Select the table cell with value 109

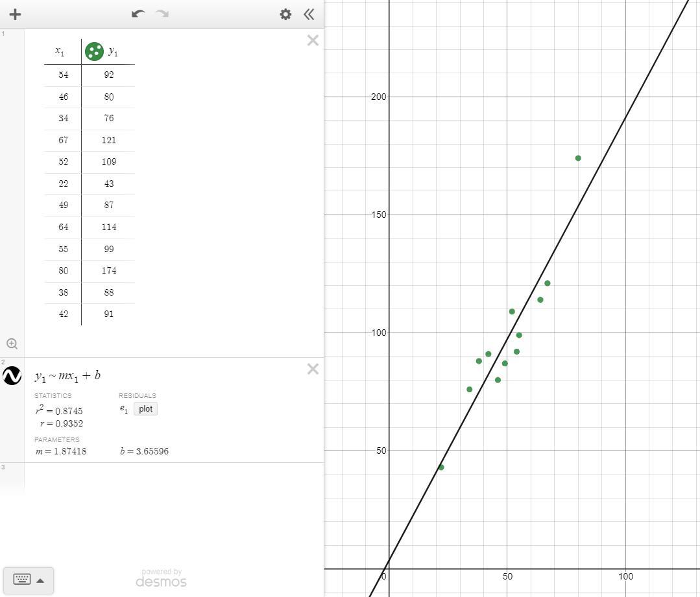[108, 161]
